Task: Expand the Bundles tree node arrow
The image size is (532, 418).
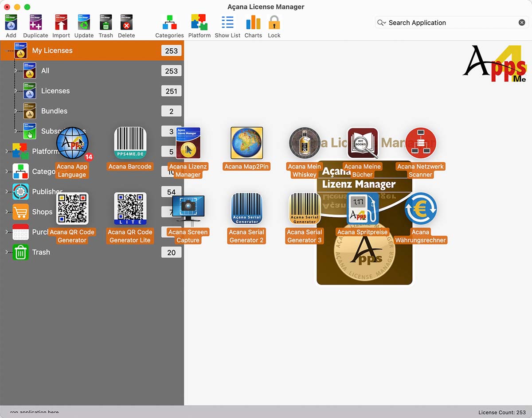Action: [16, 111]
